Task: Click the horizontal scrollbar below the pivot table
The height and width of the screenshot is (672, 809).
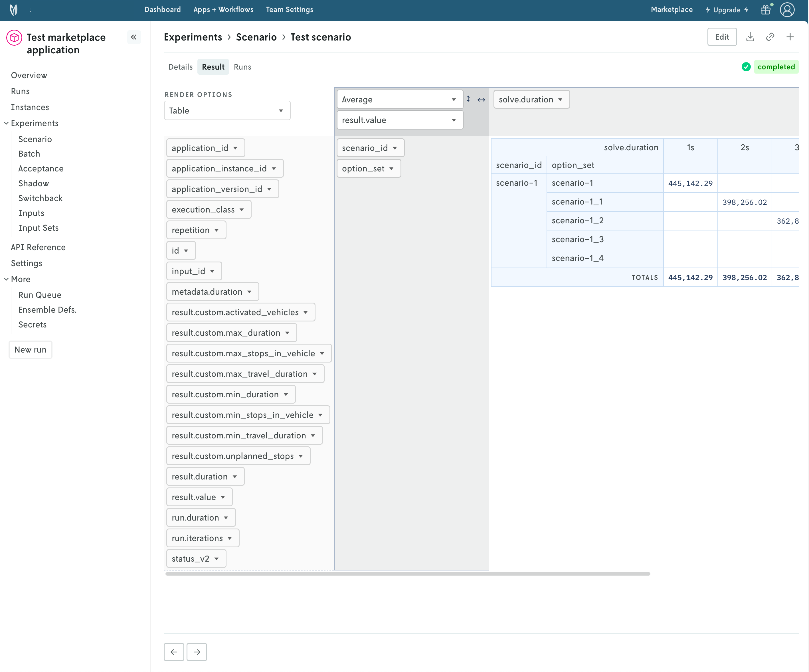Action: (x=407, y=574)
